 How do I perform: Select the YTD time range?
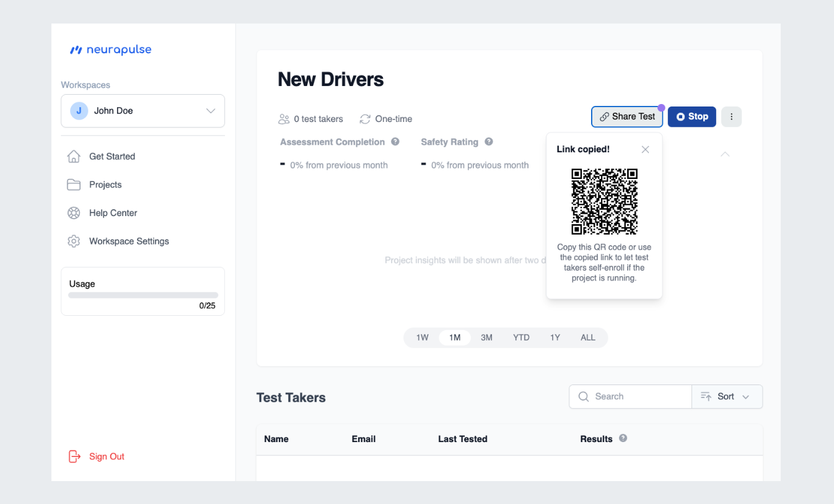point(521,337)
